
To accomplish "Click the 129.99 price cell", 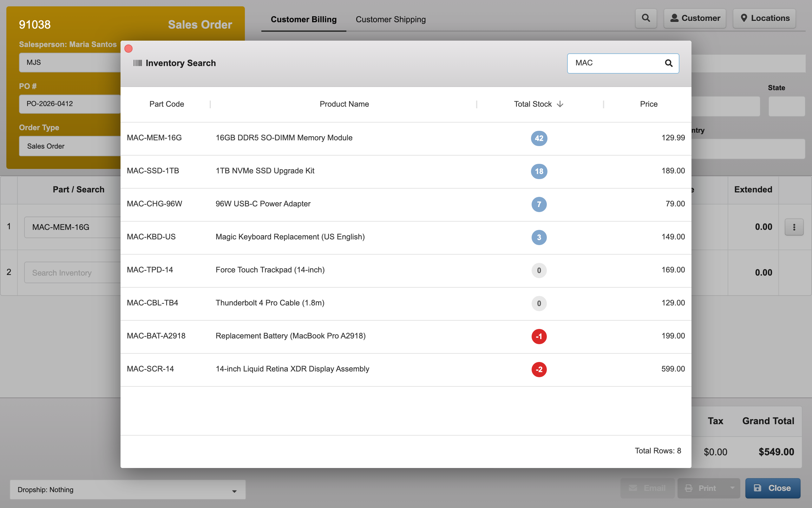I will point(673,138).
